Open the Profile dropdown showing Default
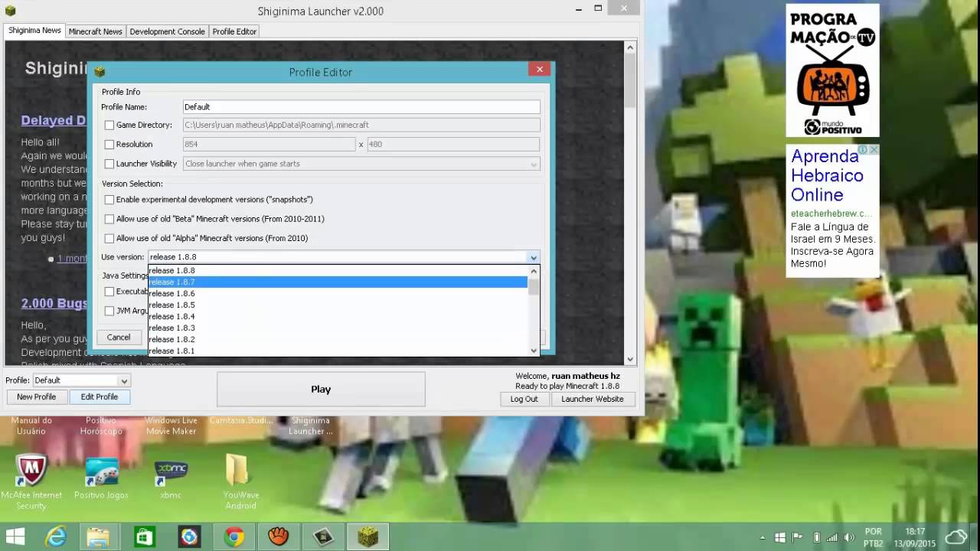Viewport: 980px width, 551px height. click(x=81, y=380)
